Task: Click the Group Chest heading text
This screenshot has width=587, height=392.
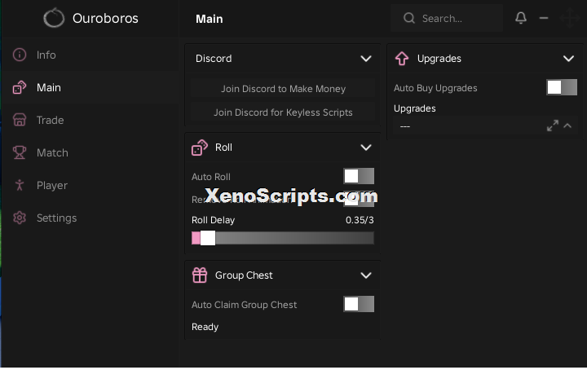Action: pos(244,275)
